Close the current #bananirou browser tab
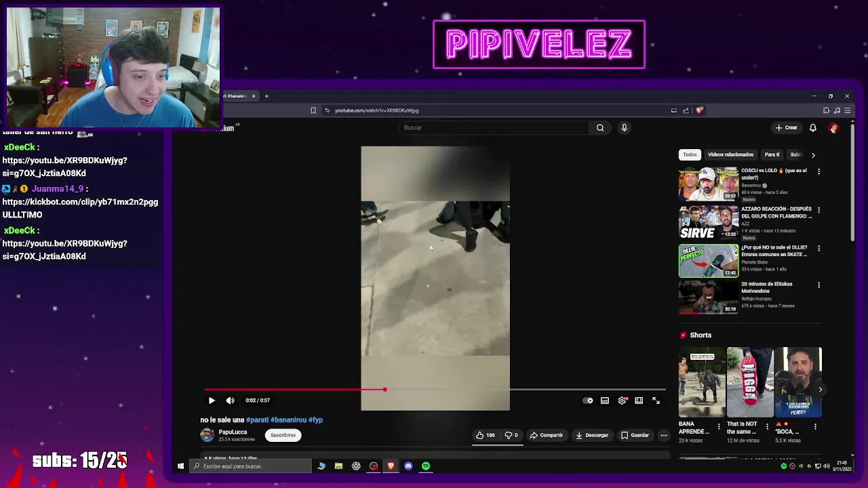This screenshot has width=868, height=488. coord(254,96)
